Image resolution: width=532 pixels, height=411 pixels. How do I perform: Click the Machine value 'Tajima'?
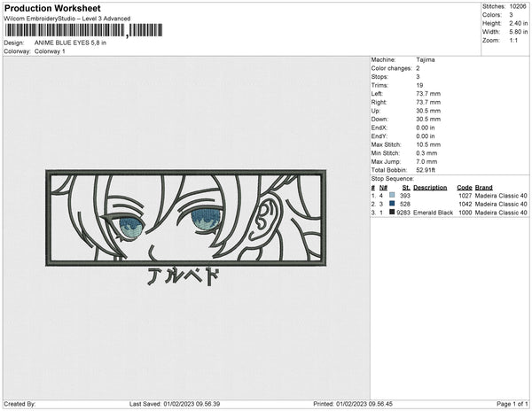[426, 59]
